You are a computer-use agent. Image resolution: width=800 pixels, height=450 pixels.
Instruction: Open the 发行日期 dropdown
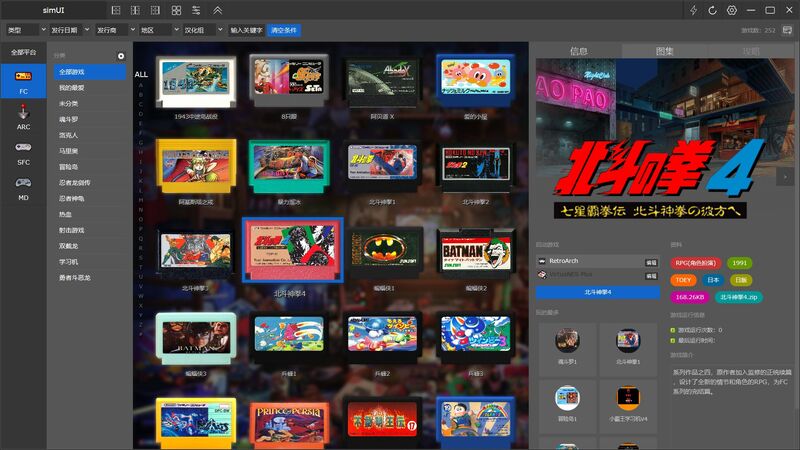click(68, 30)
